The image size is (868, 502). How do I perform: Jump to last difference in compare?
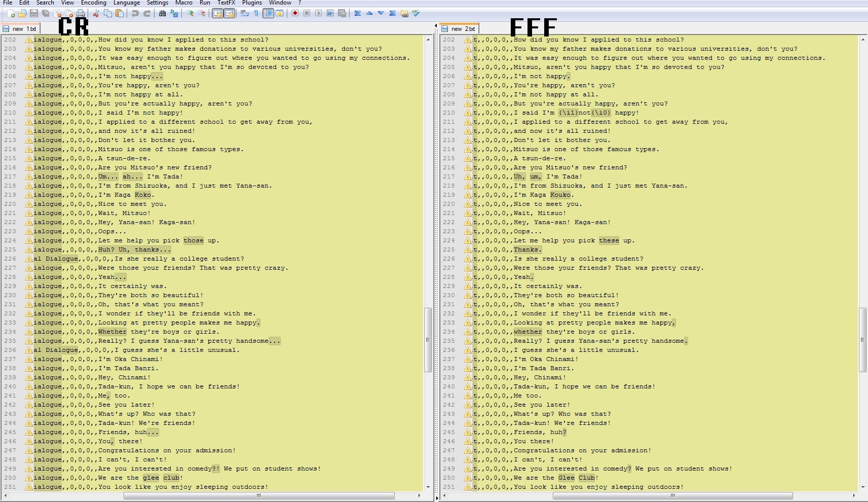pos(393,13)
